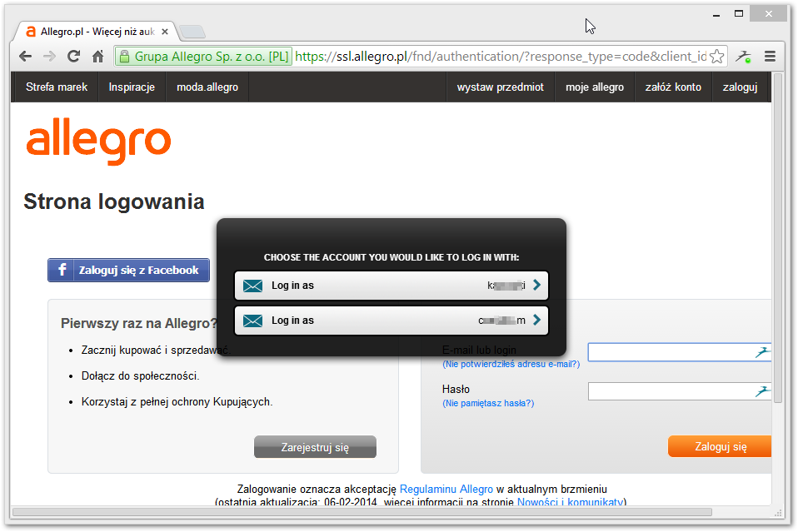Click zaloguj in the top navigation
This screenshot has width=798, height=532.
tap(740, 87)
